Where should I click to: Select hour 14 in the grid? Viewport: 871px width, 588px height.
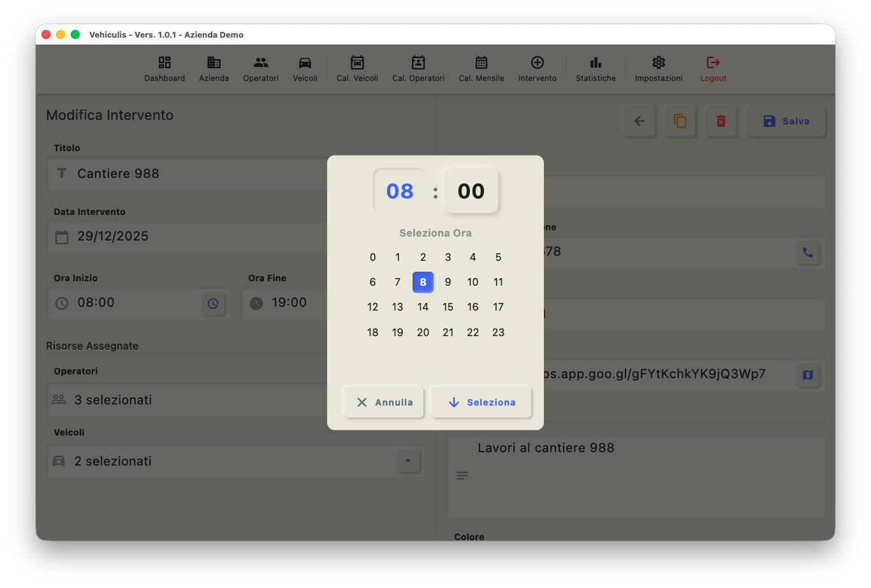(x=423, y=307)
